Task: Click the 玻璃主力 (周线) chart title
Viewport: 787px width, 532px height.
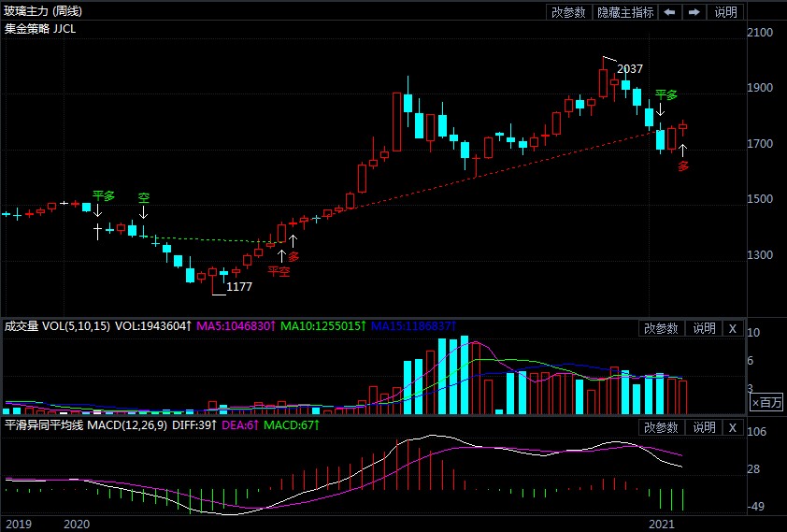Action: click(43, 11)
